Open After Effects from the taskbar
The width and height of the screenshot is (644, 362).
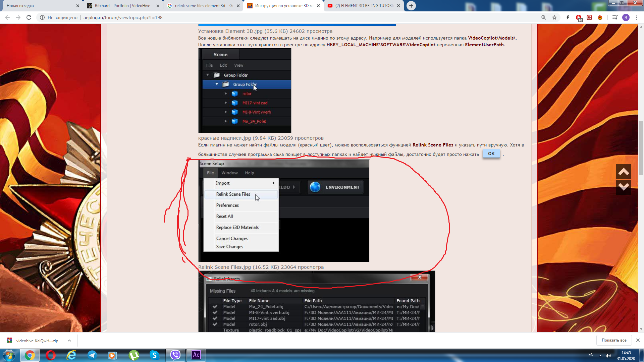click(196, 355)
